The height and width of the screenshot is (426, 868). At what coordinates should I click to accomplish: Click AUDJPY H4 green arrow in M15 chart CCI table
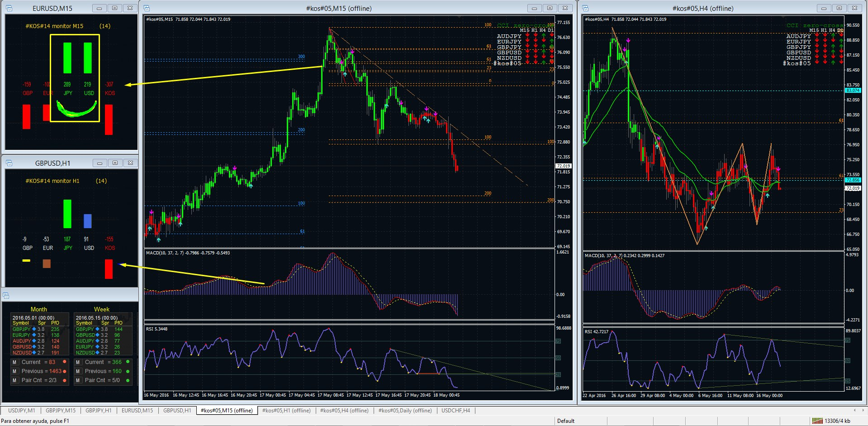(x=544, y=35)
